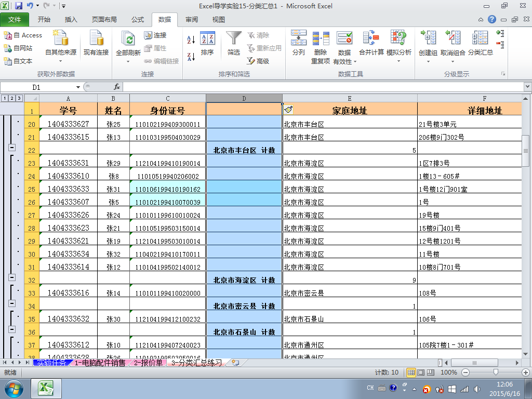Import data from Access
The width and height of the screenshot is (532, 399).
tap(23, 35)
